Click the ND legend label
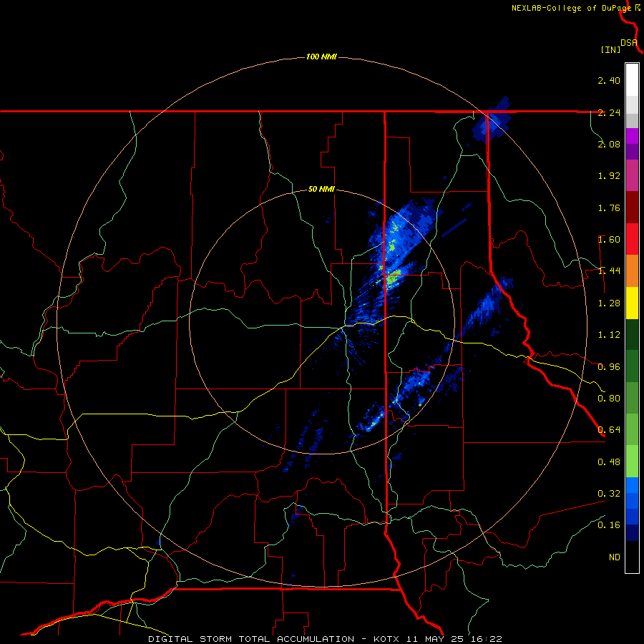Viewport: 644px width, 644px height. click(615, 557)
